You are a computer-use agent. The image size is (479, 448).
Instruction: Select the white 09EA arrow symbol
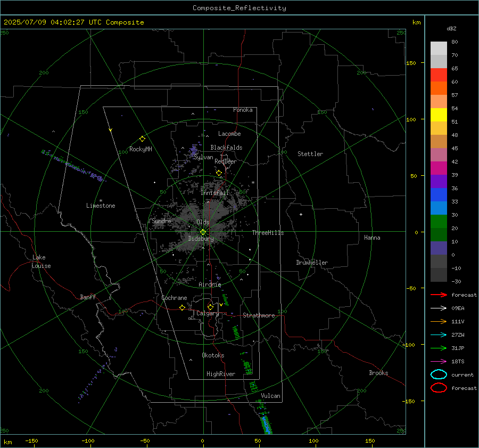439,308
